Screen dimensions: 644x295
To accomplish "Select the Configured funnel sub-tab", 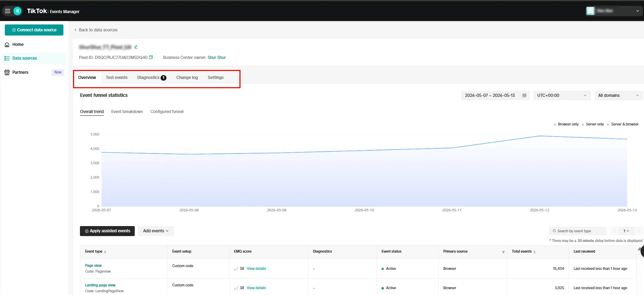I will (167, 112).
